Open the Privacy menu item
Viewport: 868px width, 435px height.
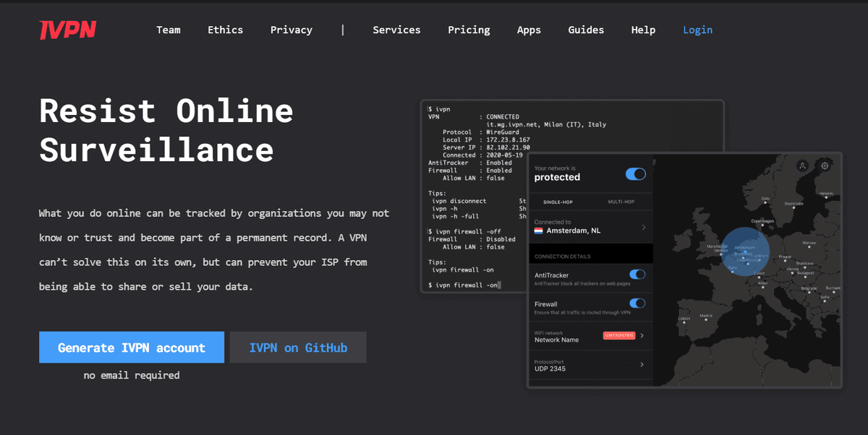click(x=292, y=30)
